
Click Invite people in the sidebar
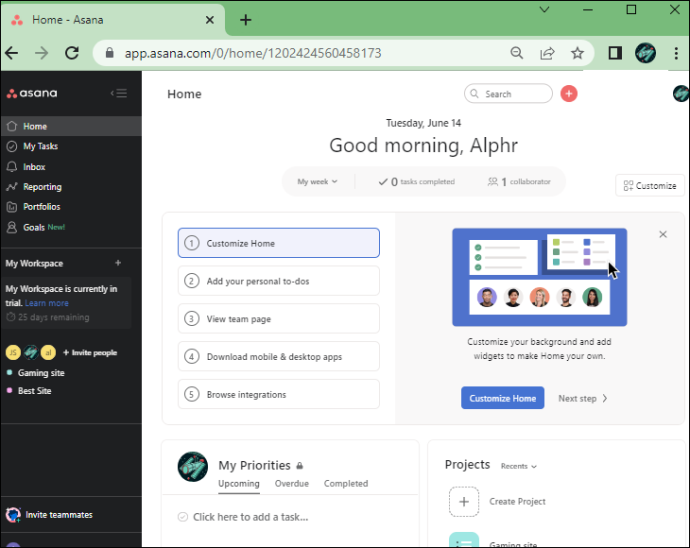[x=90, y=353]
